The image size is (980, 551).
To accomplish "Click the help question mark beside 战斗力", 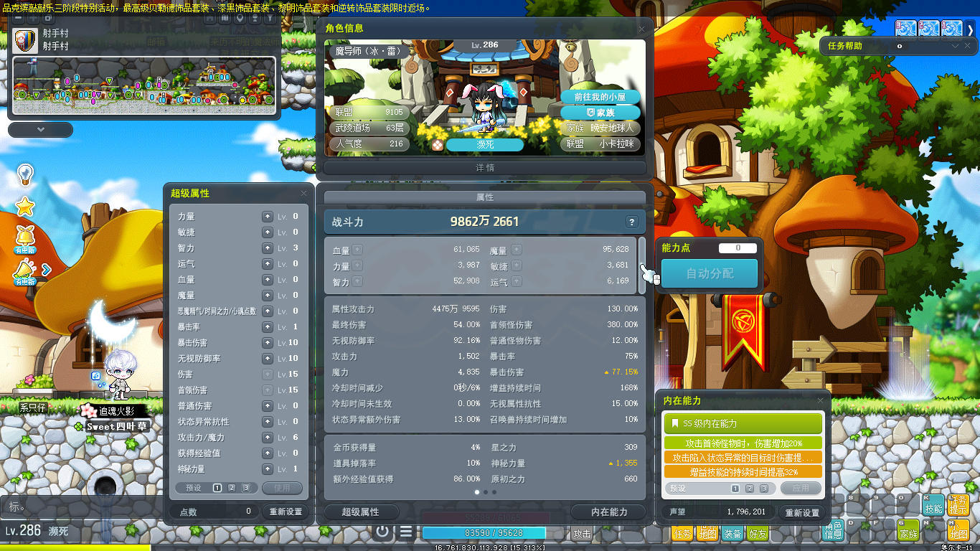I will [631, 222].
